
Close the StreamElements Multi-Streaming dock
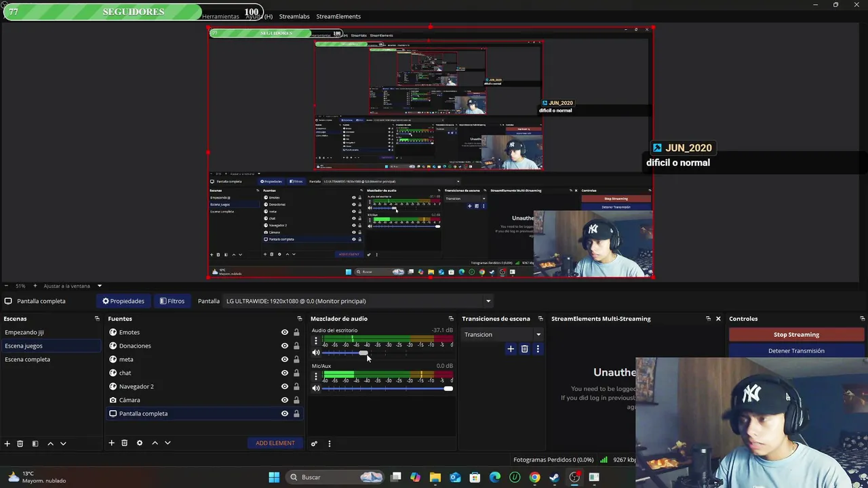(718, 319)
